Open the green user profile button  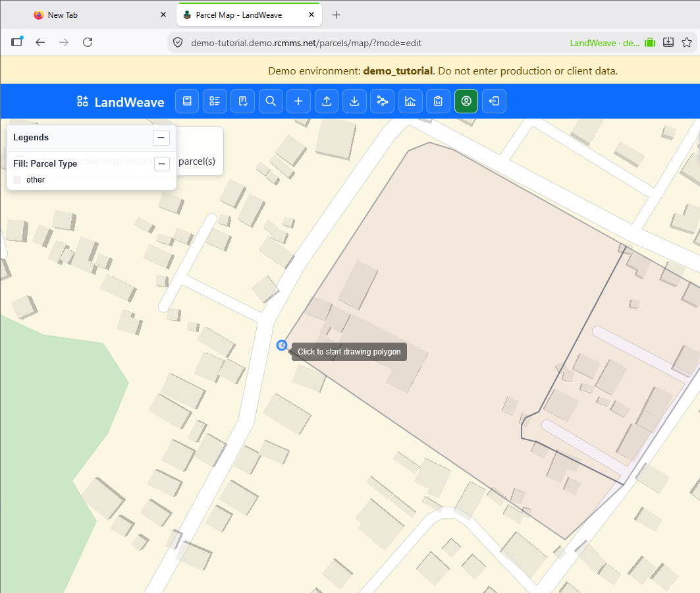pos(466,101)
